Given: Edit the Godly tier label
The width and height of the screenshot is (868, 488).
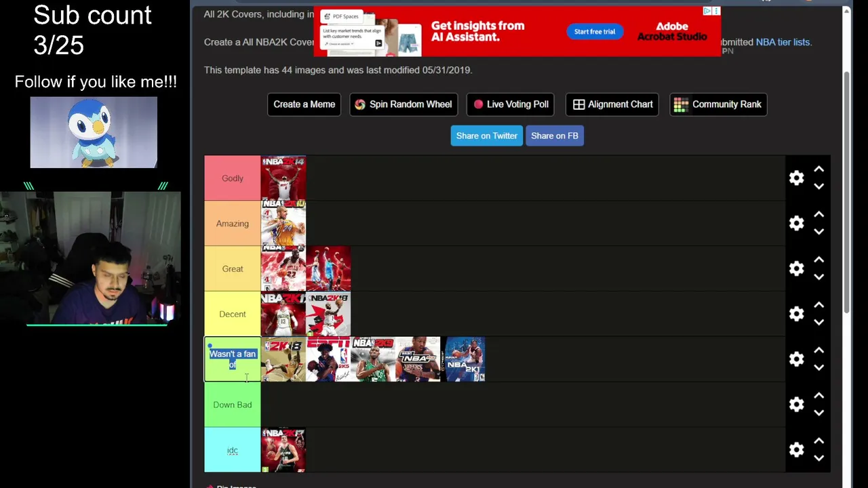Looking at the screenshot, I should [233, 178].
